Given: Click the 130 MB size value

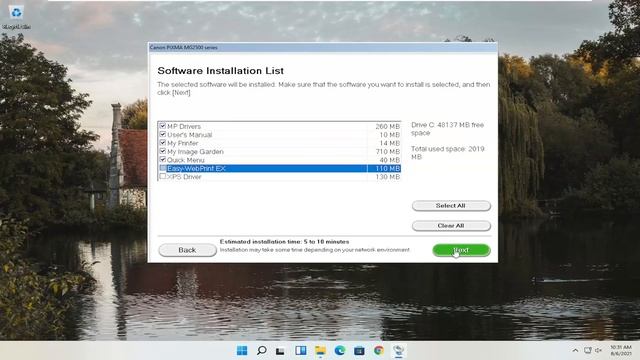Looking at the screenshot, I should pos(387,177).
